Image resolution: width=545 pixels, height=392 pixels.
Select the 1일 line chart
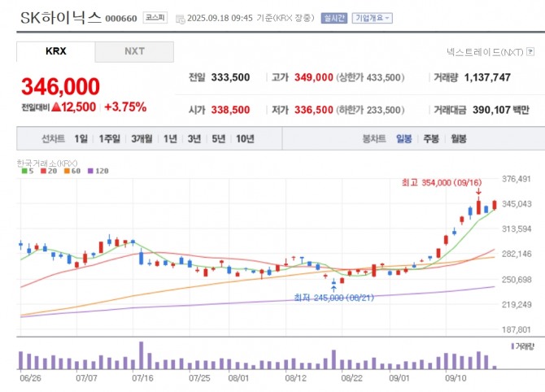point(81,139)
